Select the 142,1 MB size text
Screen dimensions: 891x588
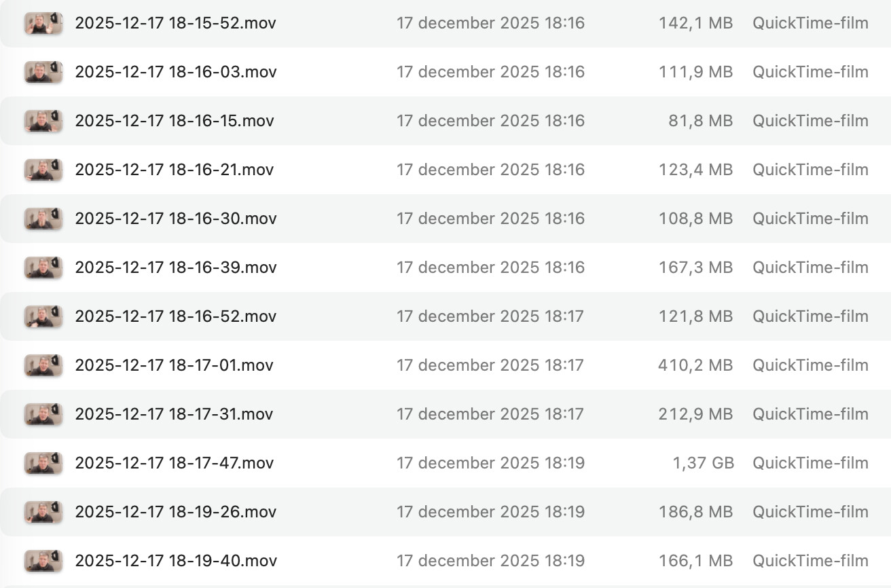(695, 23)
